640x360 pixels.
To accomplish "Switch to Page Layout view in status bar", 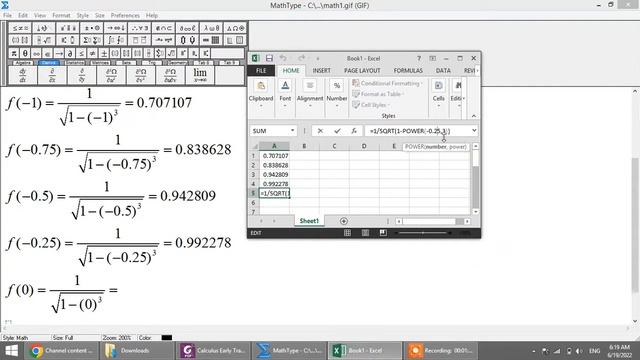I will click(365, 233).
